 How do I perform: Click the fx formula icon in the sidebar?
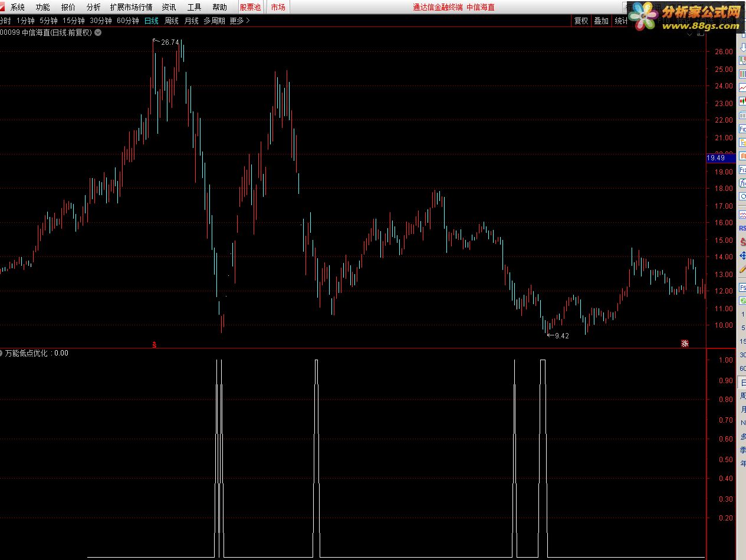point(742,183)
